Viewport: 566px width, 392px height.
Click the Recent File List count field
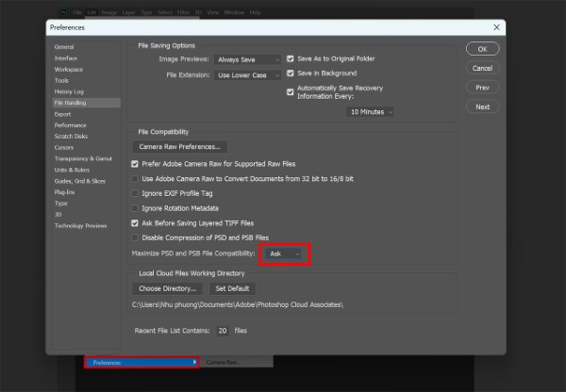click(x=223, y=331)
